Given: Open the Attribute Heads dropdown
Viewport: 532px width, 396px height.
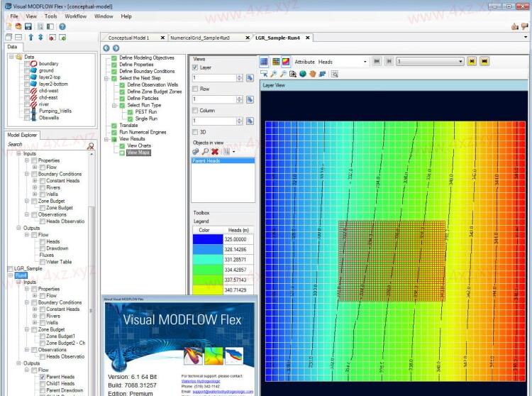Looking at the screenshot, I should point(365,62).
